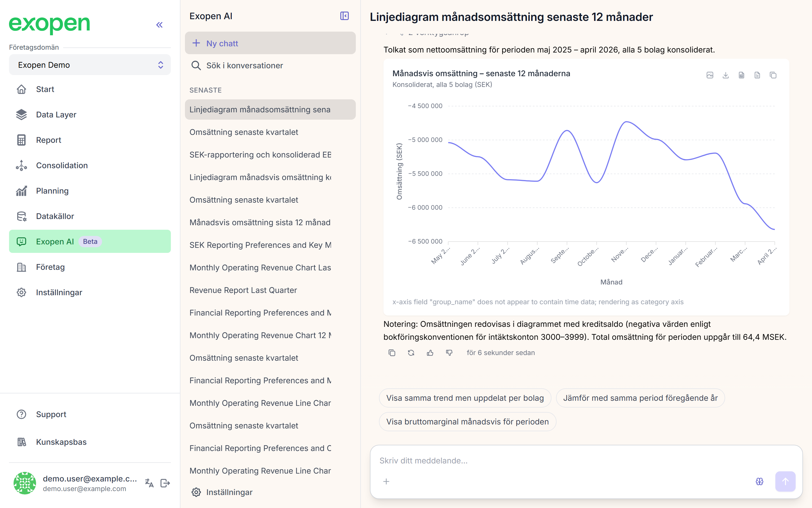Click the plus attach icon in message box
812x508 pixels.
point(386,481)
